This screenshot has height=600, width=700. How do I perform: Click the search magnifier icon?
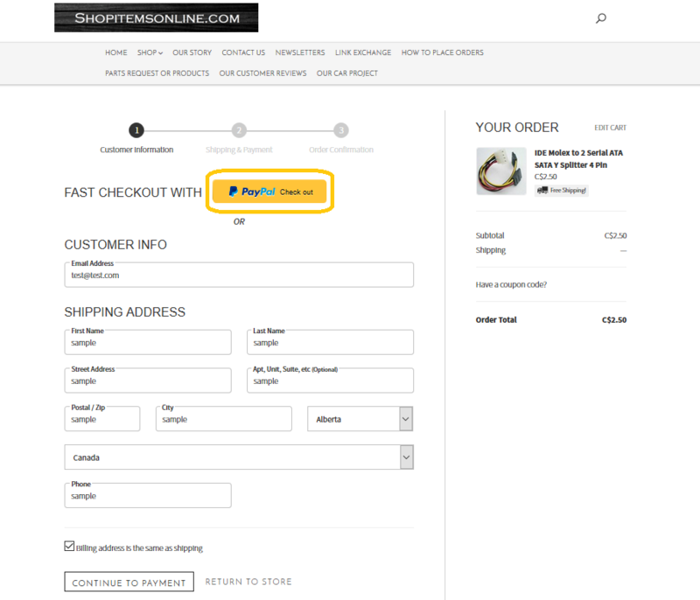tap(601, 18)
